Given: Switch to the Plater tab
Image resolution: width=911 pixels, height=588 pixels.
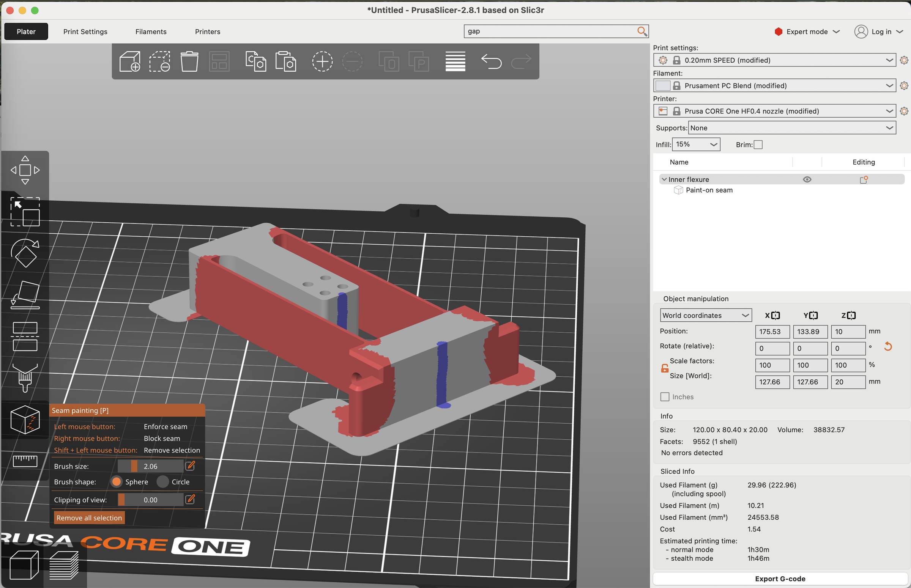Looking at the screenshot, I should click(x=26, y=32).
